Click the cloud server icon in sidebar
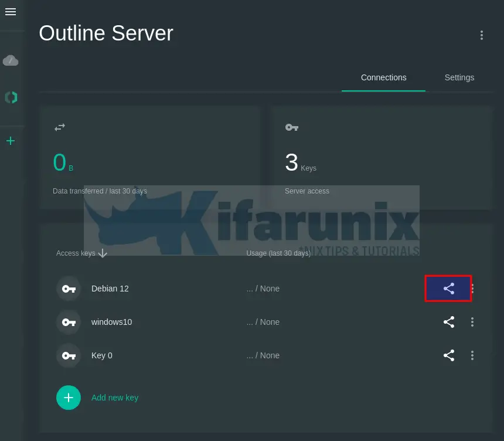 (11, 60)
